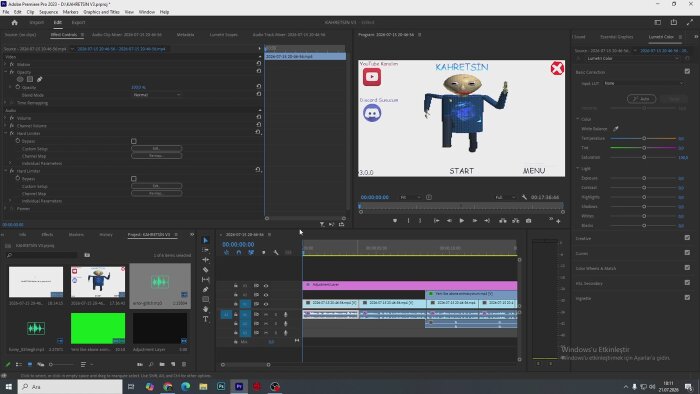Open the Program monitor zoom level dropdown
This screenshot has width=700, height=394.
pos(410,197)
